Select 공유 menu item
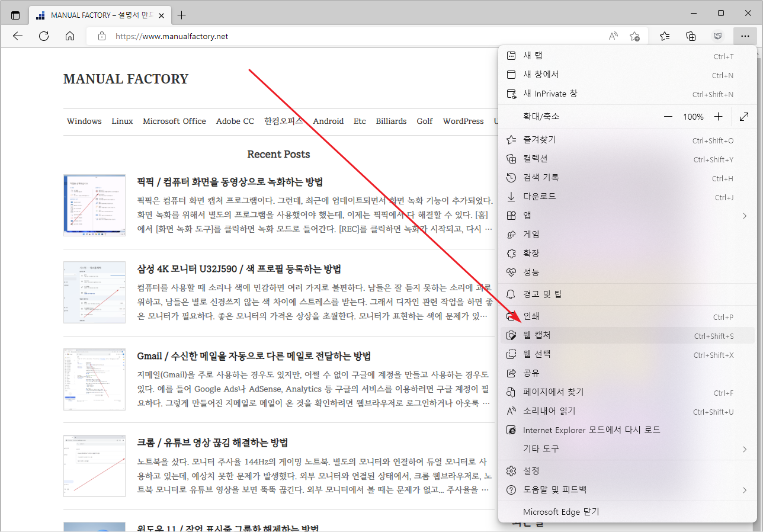This screenshot has height=532, width=763. (x=627, y=373)
